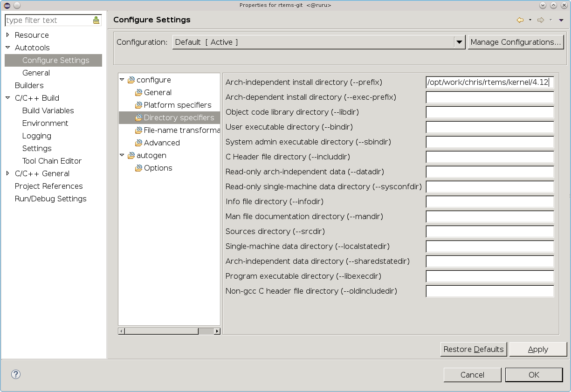Viewport: 571px width, 392px height.
Task: Click the Advanced option icon
Action: point(138,143)
